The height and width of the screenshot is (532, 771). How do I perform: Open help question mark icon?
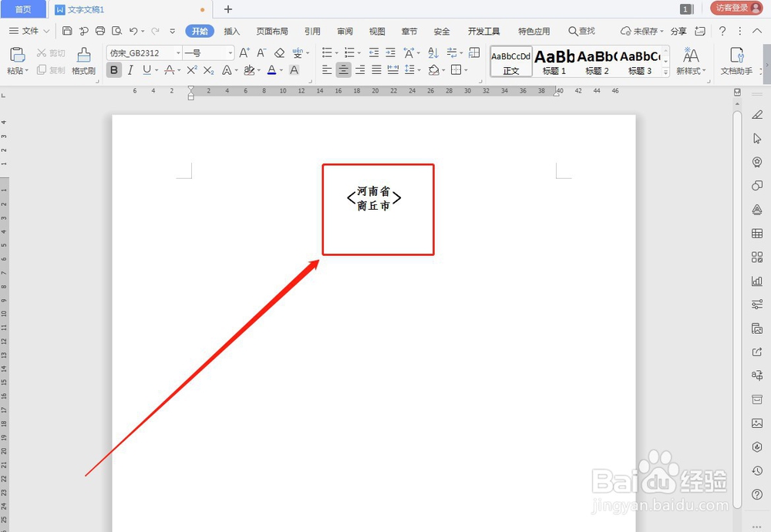[722, 31]
